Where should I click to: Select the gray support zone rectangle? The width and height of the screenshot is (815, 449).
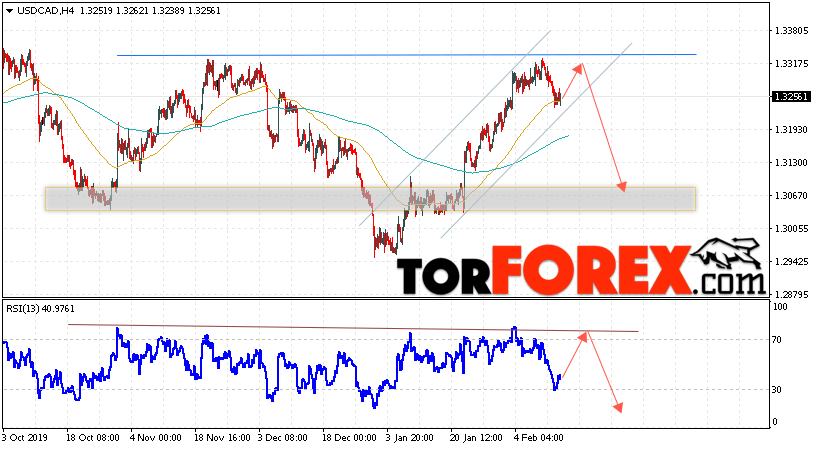click(370, 199)
